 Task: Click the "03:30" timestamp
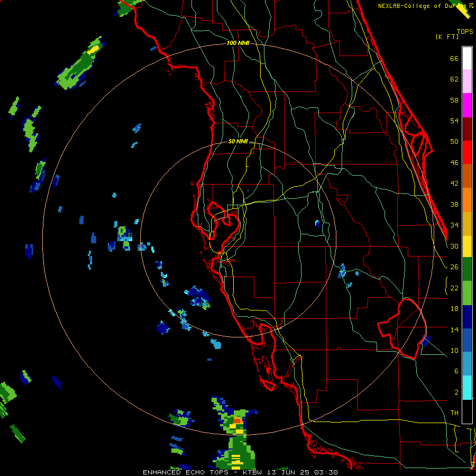pos(326,472)
